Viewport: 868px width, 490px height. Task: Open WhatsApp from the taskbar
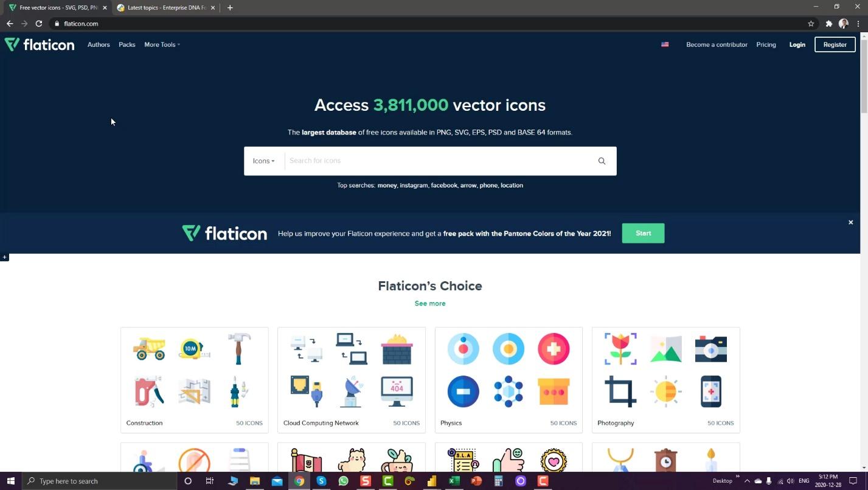click(344, 481)
